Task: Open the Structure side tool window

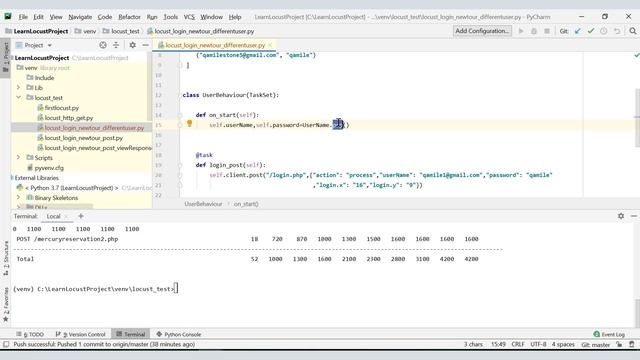Action: [6, 258]
